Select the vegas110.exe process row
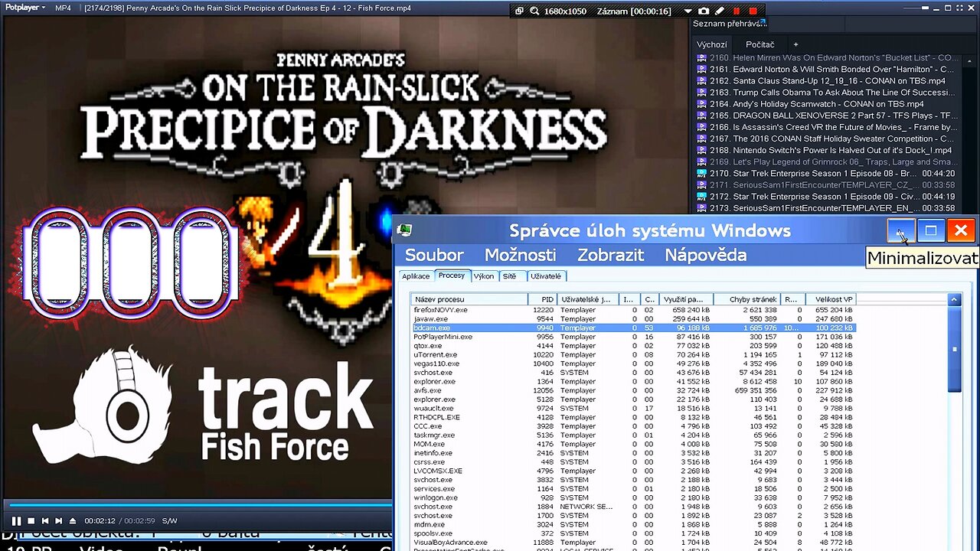980x551 pixels. [632, 364]
